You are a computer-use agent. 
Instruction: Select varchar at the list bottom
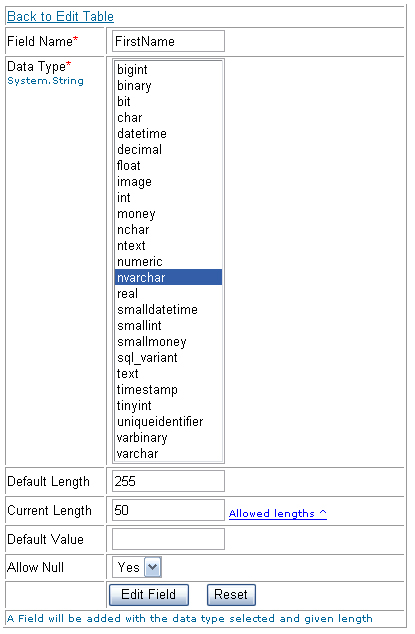(168, 453)
